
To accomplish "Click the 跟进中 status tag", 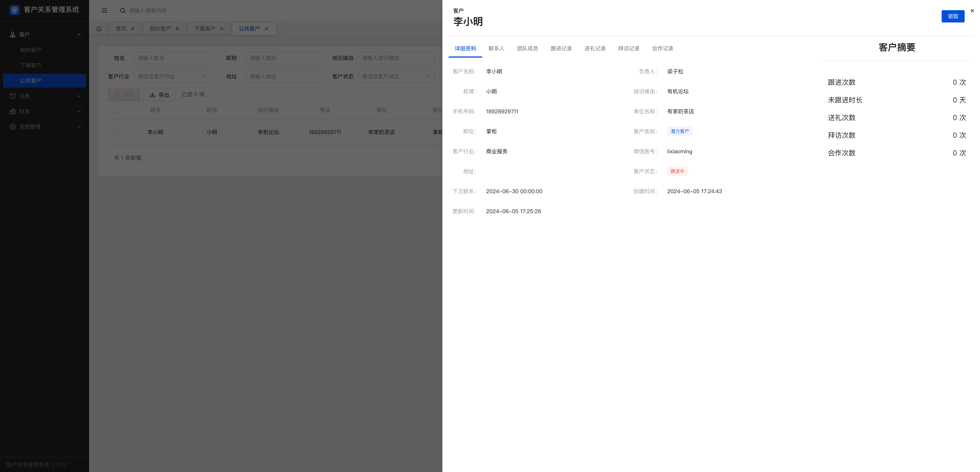I will [677, 171].
